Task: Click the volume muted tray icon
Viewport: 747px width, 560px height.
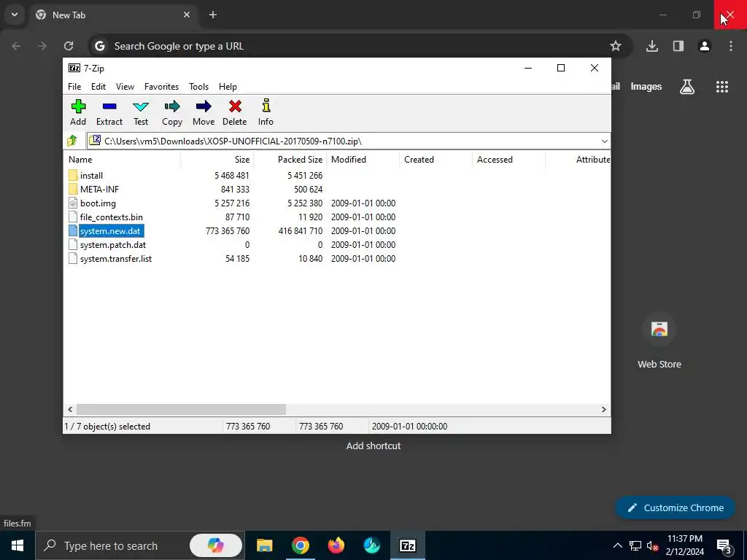Action: click(x=652, y=545)
